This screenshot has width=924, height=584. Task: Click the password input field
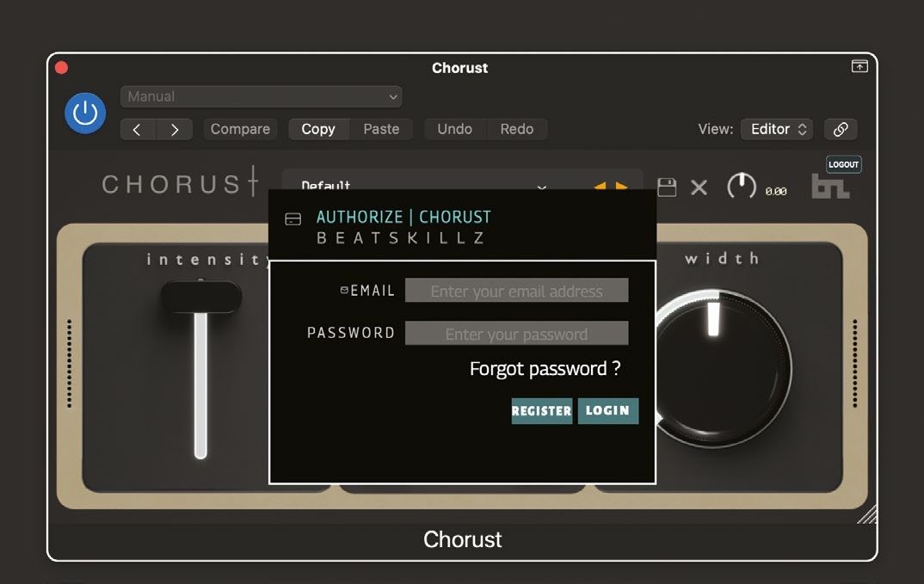tap(517, 334)
